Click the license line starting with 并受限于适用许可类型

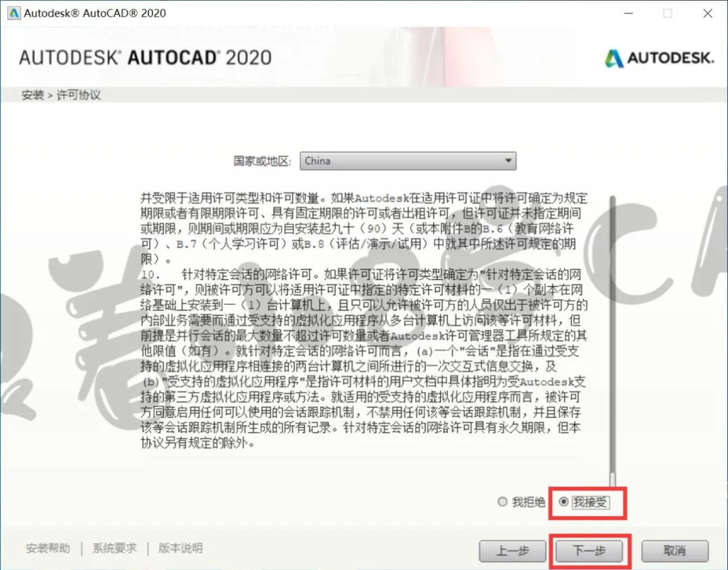[x=364, y=198]
